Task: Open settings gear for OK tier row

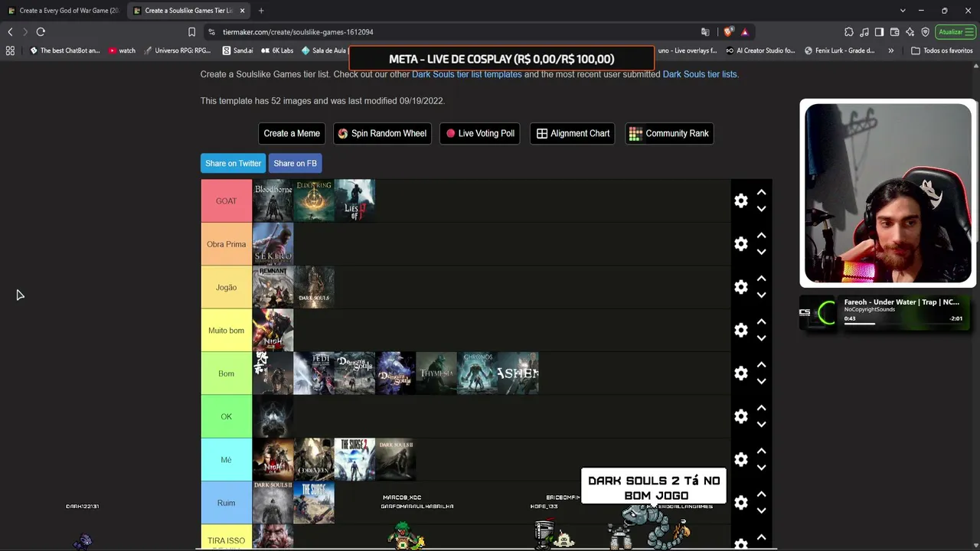Action: coord(740,416)
